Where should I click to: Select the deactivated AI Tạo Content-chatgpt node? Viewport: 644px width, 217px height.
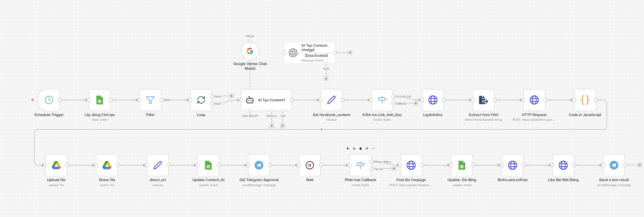point(310,52)
